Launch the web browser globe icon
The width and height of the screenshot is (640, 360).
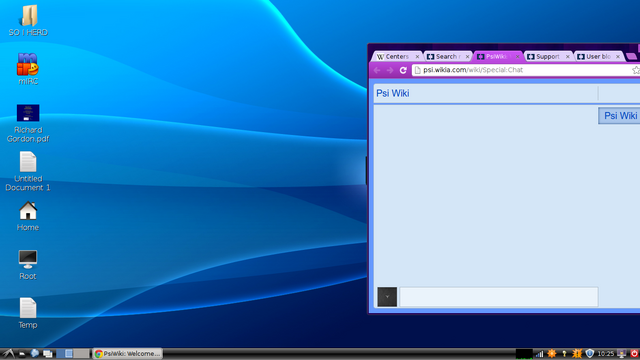[35, 353]
